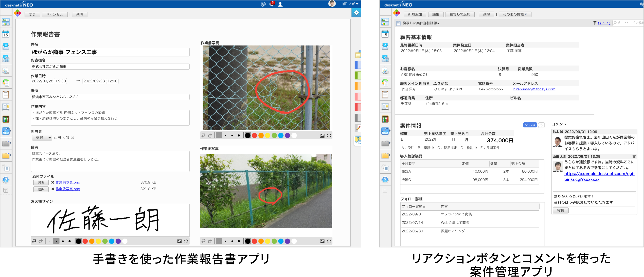The height and width of the screenshot is (277, 644).
Task: Click insert image icon under before-photo
Action: (322, 136)
